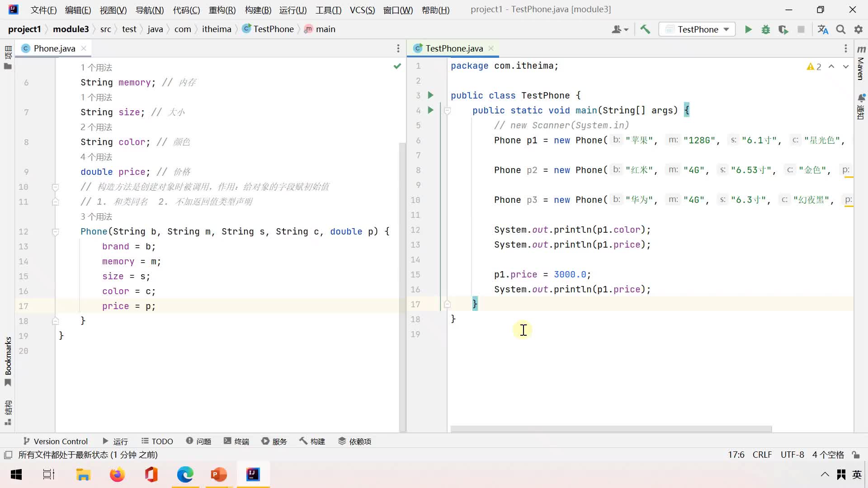
Task: Click run gutter arrow beside class TestPhone
Action: click(431, 95)
